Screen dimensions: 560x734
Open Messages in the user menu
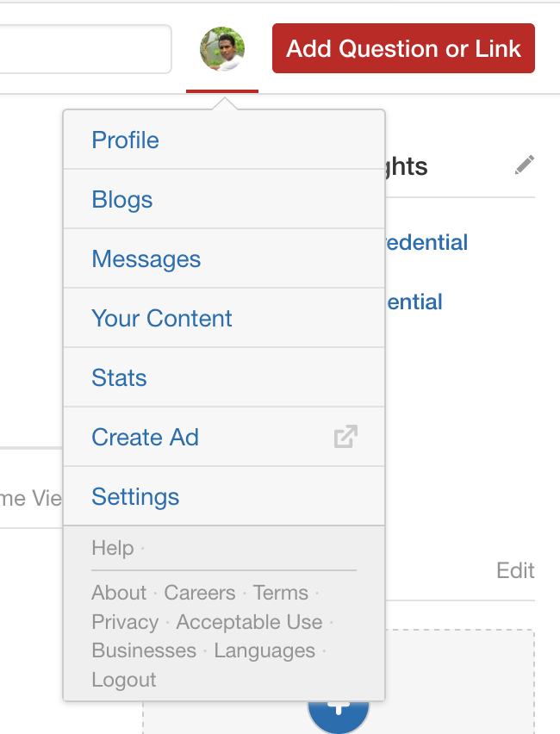click(224, 258)
